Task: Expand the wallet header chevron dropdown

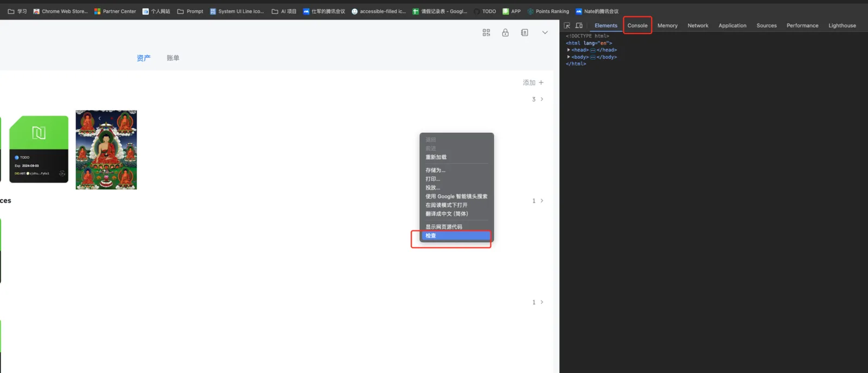Action: point(545,33)
